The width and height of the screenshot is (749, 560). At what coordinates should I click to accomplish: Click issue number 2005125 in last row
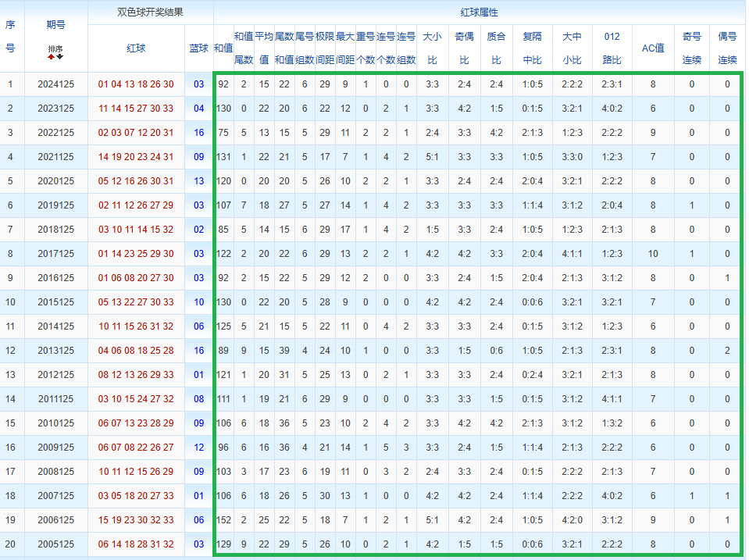pos(55,544)
